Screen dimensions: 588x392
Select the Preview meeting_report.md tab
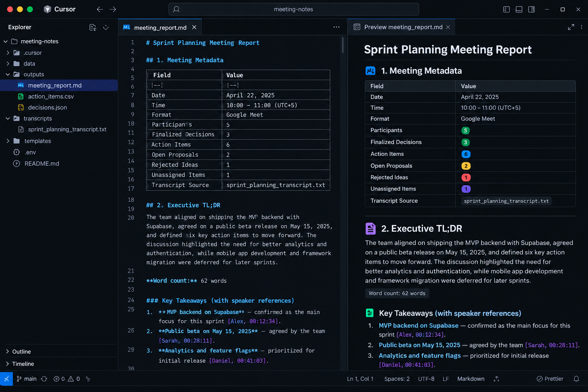401,27
